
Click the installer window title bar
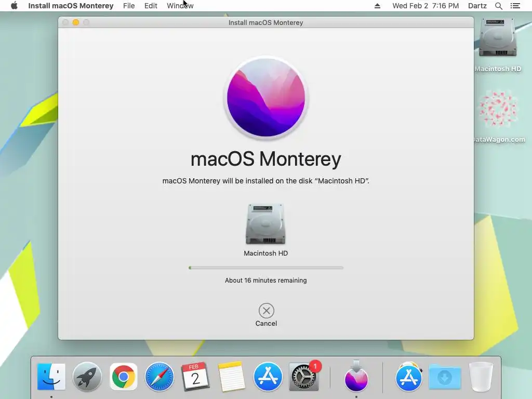[x=265, y=22]
